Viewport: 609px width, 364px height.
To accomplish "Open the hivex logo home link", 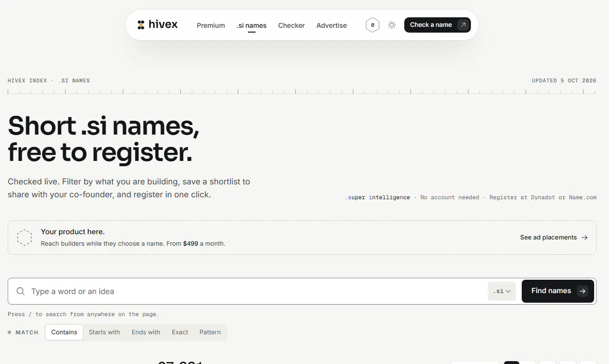I will point(157,25).
